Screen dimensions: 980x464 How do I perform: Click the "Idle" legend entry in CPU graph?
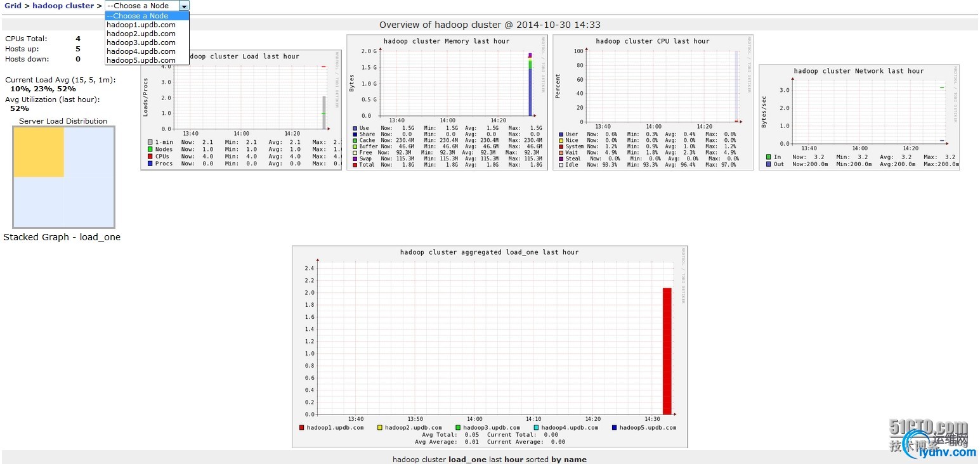click(x=568, y=165)
